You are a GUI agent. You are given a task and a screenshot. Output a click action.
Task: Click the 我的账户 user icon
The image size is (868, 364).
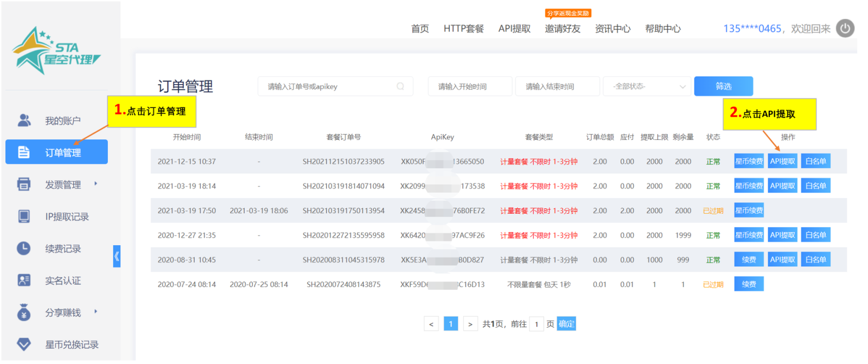point(24,120)
